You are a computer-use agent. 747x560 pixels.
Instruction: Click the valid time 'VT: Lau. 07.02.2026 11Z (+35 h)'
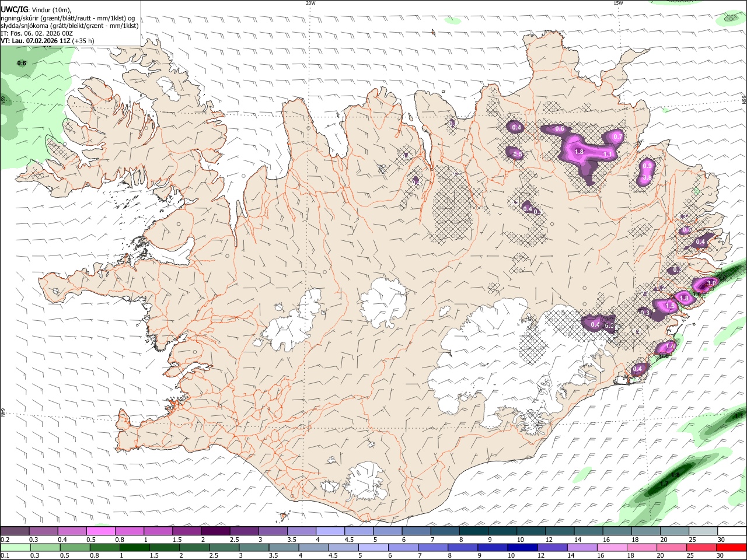pyautogui.click(x=47, y=41)
